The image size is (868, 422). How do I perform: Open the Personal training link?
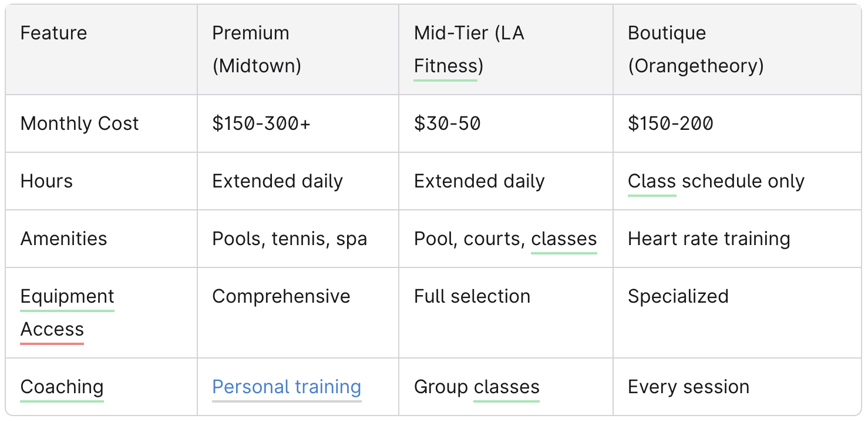pyautogui.click(x=287, y=387)
